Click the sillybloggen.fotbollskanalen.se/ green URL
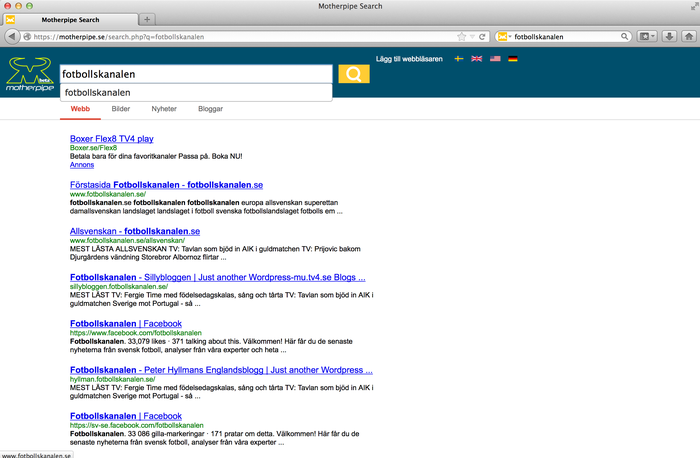The height and width of the screenshot is (458, 700). [x=119, y=287]
